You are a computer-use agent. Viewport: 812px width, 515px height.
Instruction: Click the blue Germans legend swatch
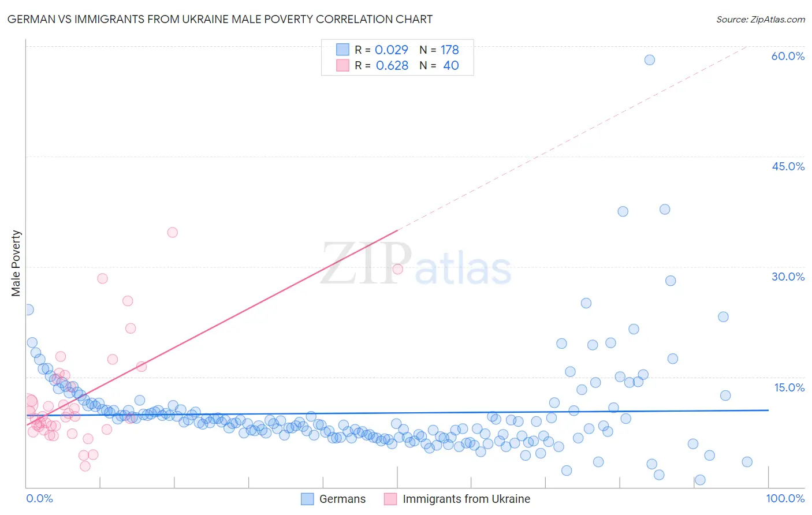307,499
